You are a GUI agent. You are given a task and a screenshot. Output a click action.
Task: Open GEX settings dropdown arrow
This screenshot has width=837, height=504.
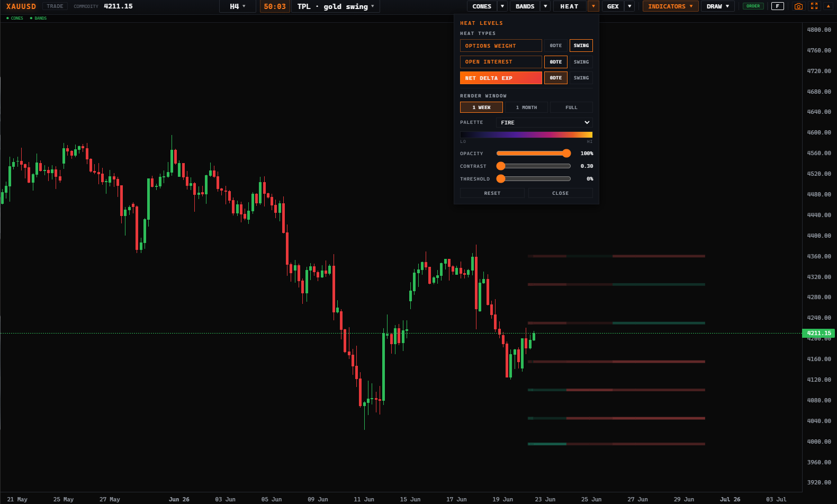click(629, 6)
